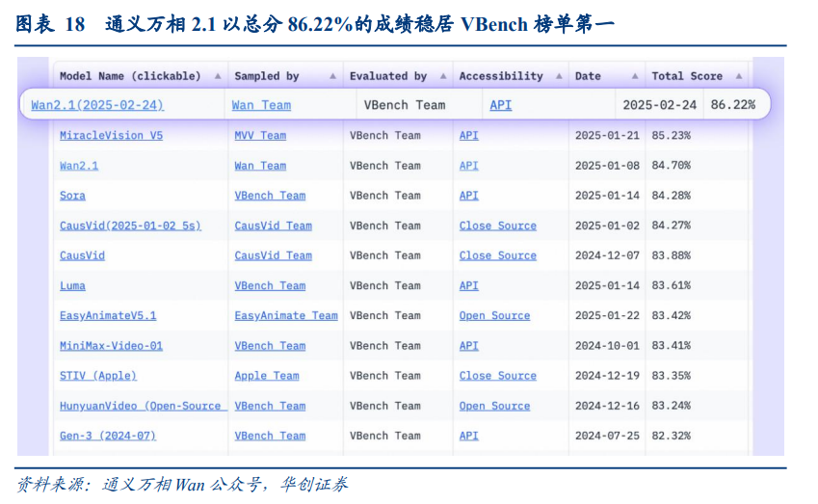The image size is (818, 504).
Task: Select date 2025-02-24 in top row
Action: (x=659, y=105)
